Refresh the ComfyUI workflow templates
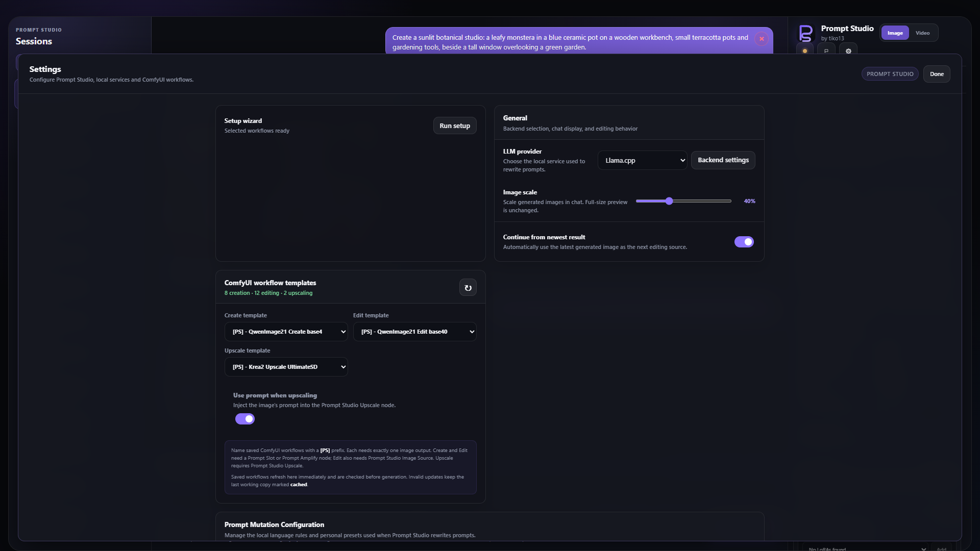Image resolution: width=980 pixels, height=551 pixels. (468, 288)
